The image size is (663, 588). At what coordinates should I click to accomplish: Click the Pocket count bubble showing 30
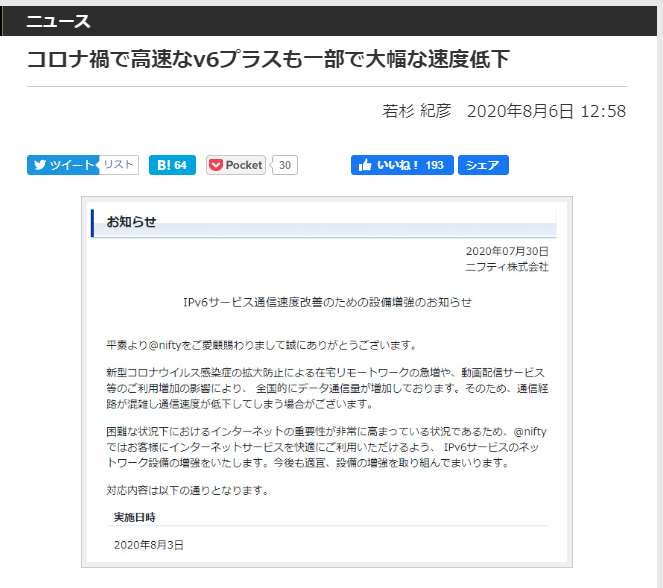click(x=285, y=165)
